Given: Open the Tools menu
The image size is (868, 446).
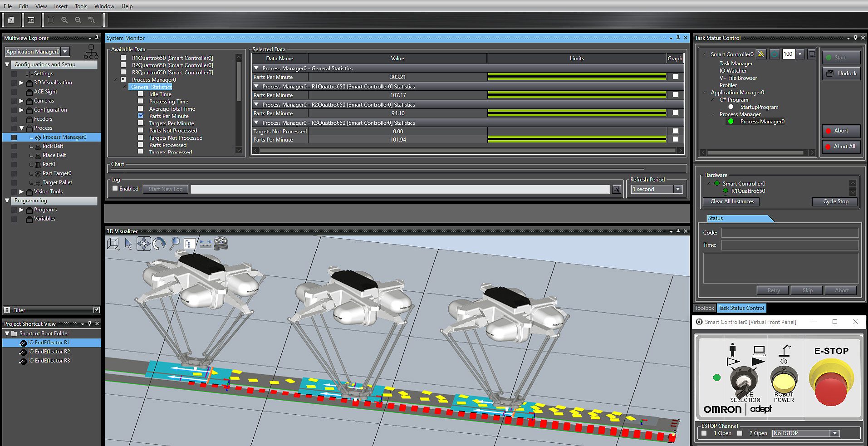Looking at the screenshot, I should coord(81,6).
